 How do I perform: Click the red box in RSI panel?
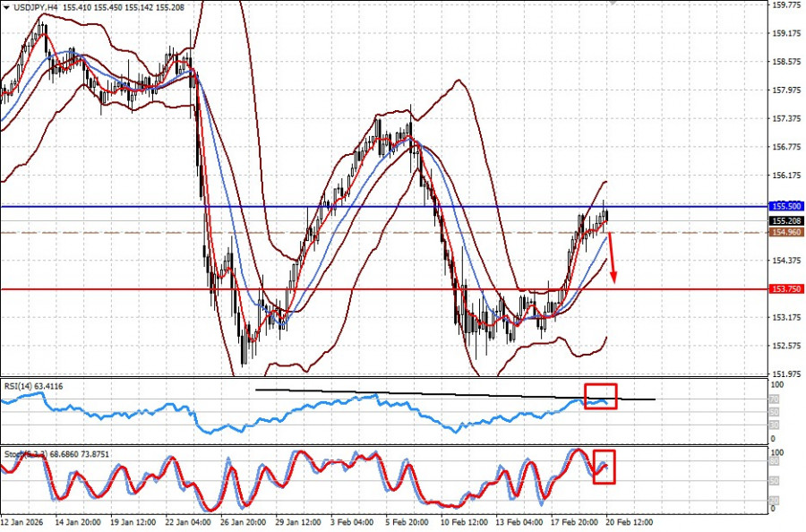point(600,396)
